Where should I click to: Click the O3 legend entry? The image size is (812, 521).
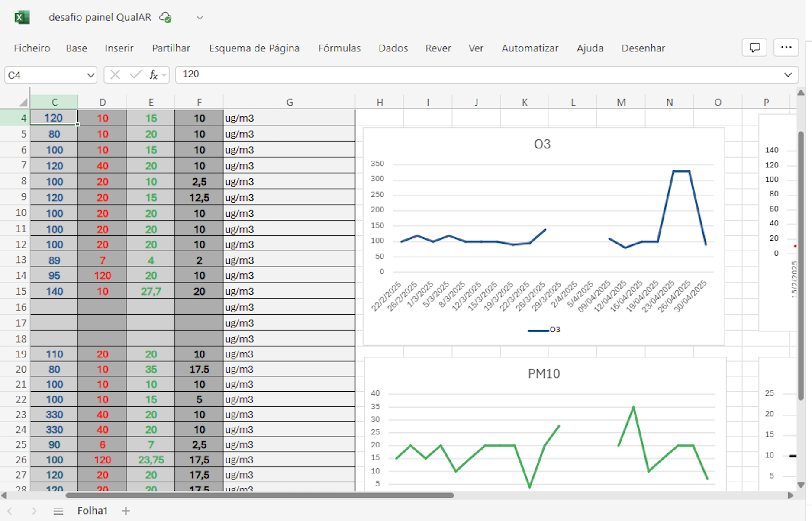[544, 330]
